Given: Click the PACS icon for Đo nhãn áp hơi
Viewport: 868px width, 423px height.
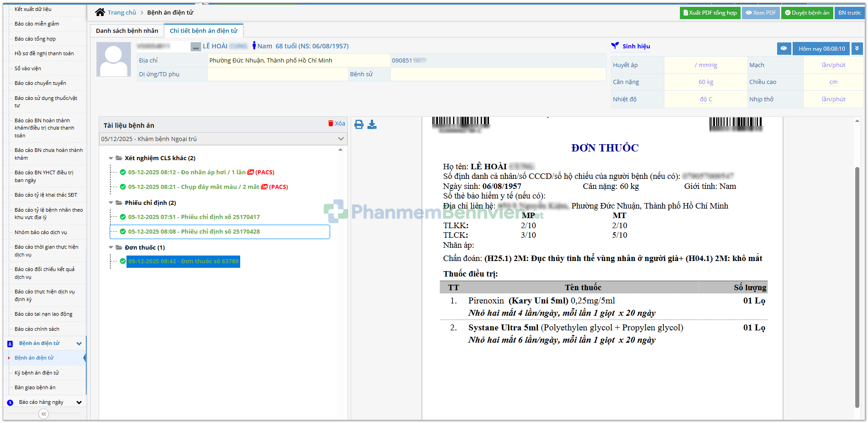Looking at the screenshot, I should (250, 172).
